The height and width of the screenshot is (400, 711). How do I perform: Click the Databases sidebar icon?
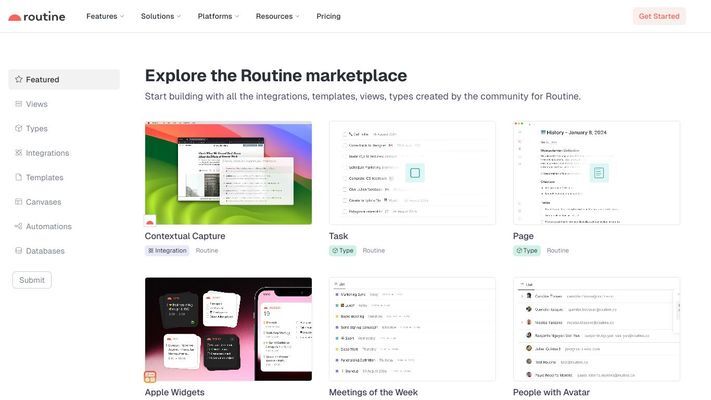(x=19, y=251)
